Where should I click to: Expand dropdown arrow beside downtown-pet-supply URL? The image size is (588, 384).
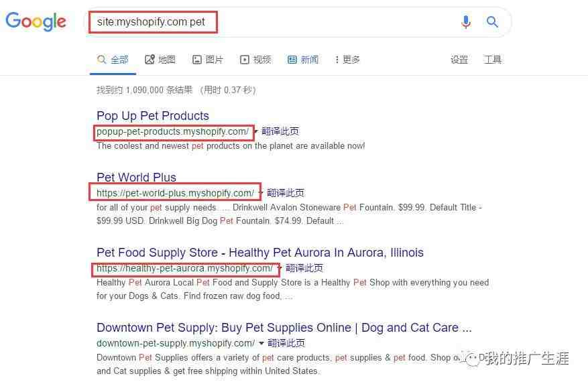tap(261, 343)
